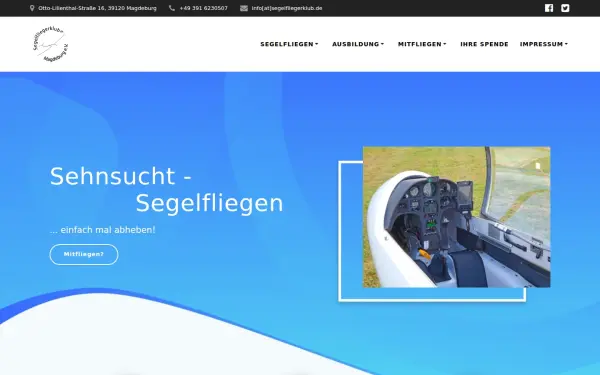Click the subtitle ... einfach mal abheben!
This screenshot has height=375, width=600.
click(103, 230)
